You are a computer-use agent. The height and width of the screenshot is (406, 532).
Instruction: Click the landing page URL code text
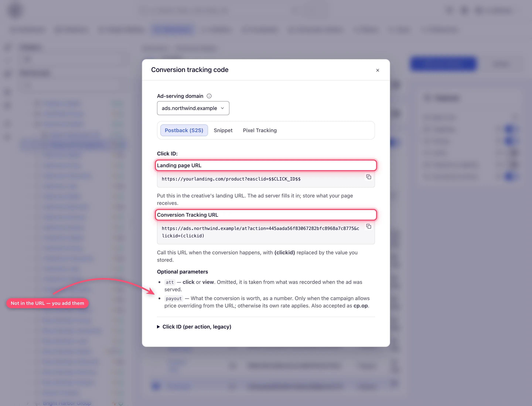(231, 179)
